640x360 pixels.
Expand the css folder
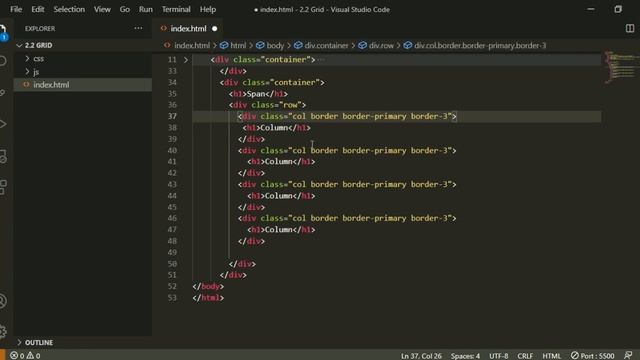point(38,59)
